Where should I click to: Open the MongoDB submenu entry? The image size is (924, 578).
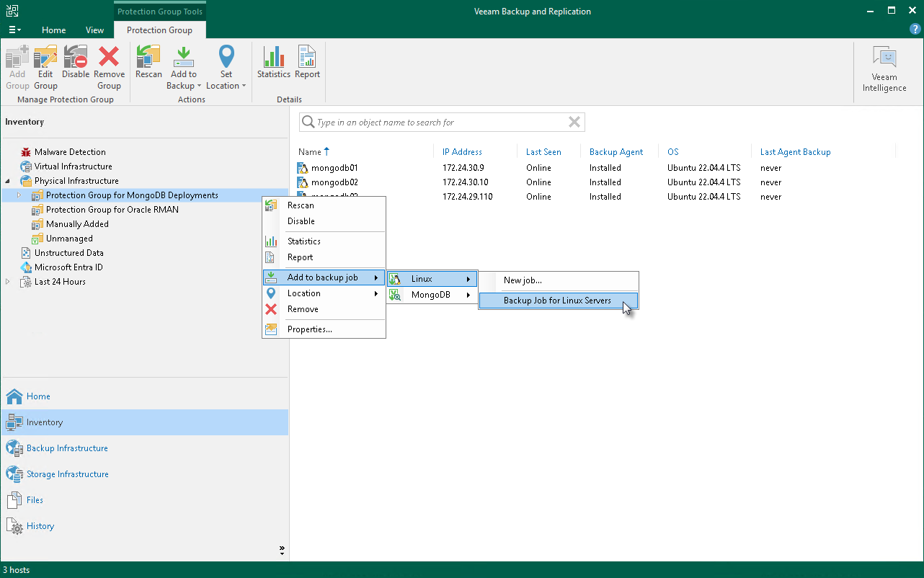point(431,295)
